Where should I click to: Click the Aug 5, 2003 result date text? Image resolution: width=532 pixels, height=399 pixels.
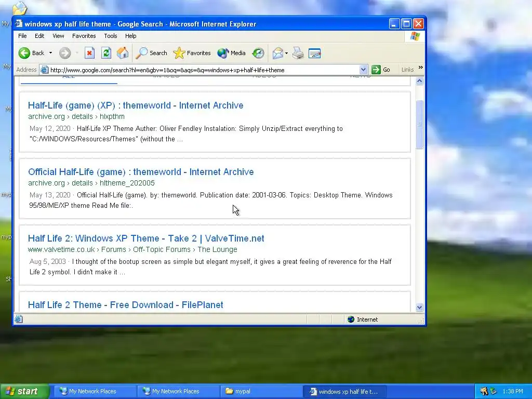point(47,262)
